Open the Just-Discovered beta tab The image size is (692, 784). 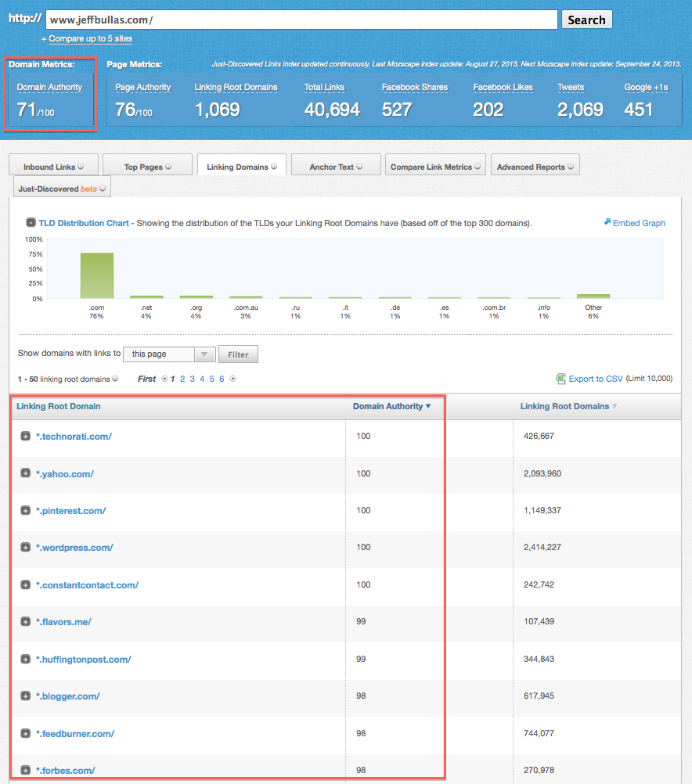coord(62,186)
